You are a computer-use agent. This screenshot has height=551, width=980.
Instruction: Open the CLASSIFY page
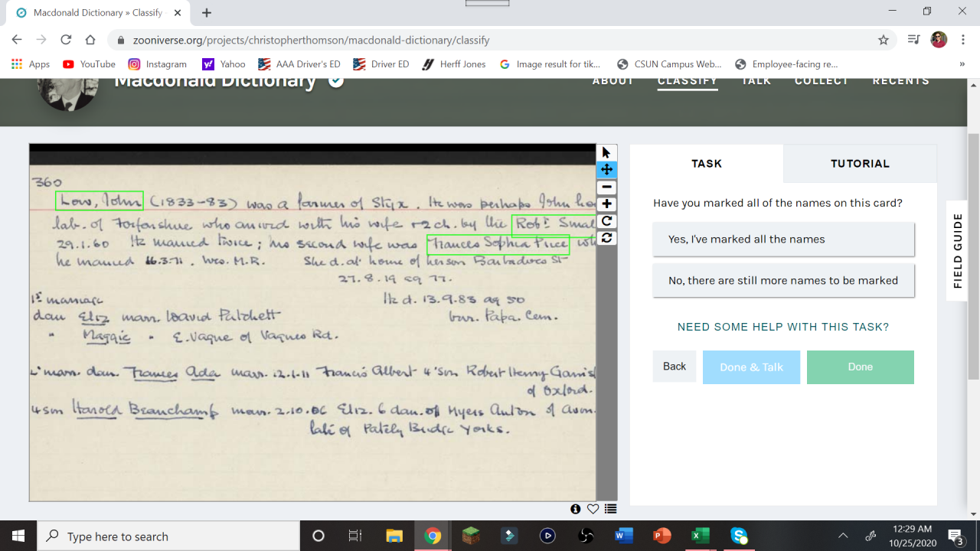point(688,81)
